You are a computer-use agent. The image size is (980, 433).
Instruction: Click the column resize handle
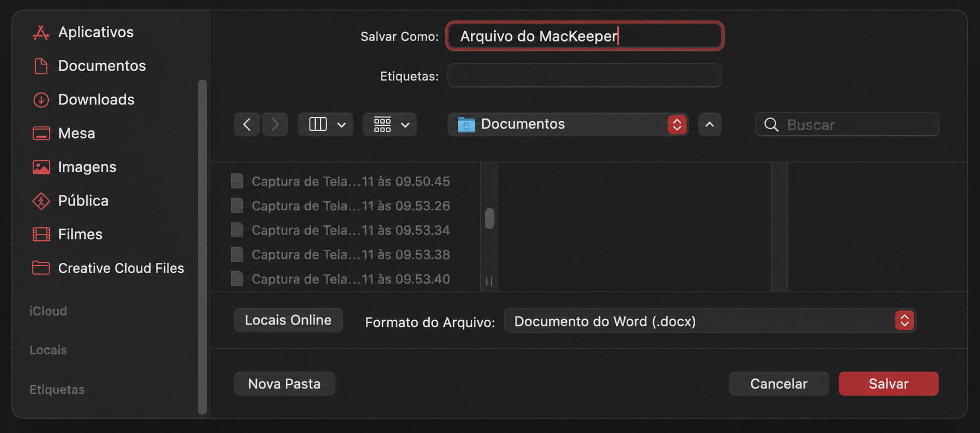(x=489, y=281)
